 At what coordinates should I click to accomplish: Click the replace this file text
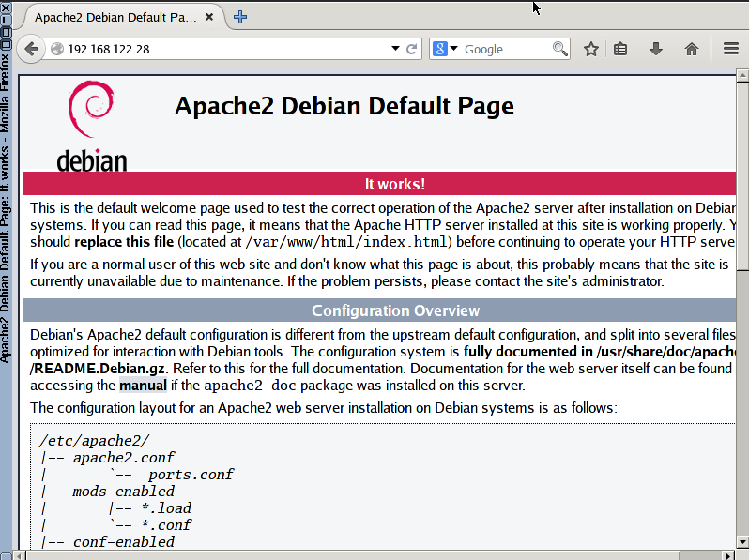pyautogui.click(x=124, y=242)
